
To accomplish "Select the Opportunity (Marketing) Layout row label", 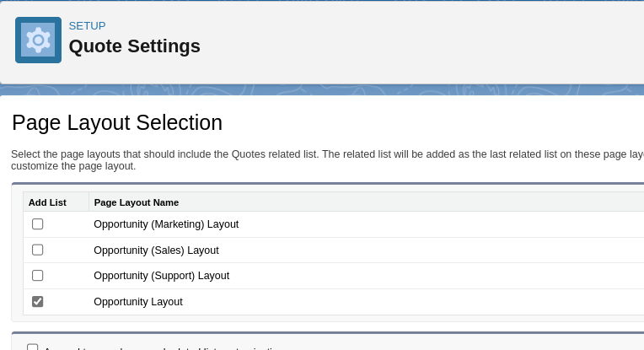I will 166,224.
